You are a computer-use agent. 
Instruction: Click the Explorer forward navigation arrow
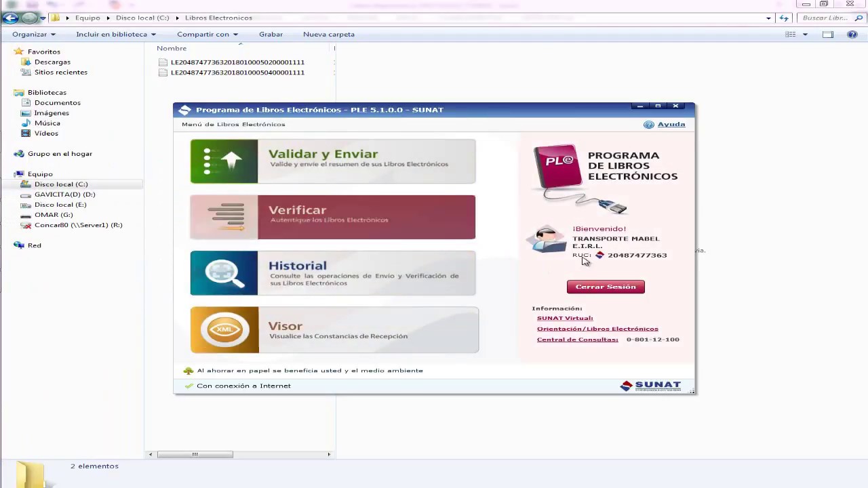(28, 18)
